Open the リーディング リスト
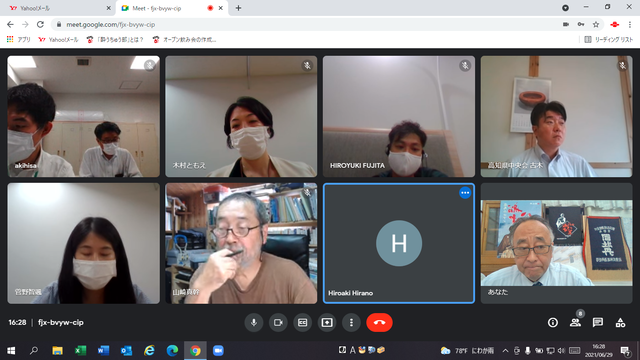Viewport: 640px width, 360px height. pyautogui.click(x=609, y=40)
